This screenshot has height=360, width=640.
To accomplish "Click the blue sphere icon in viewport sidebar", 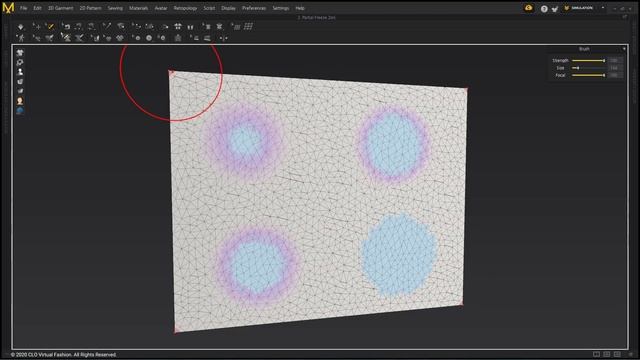I will coord(20,111).
